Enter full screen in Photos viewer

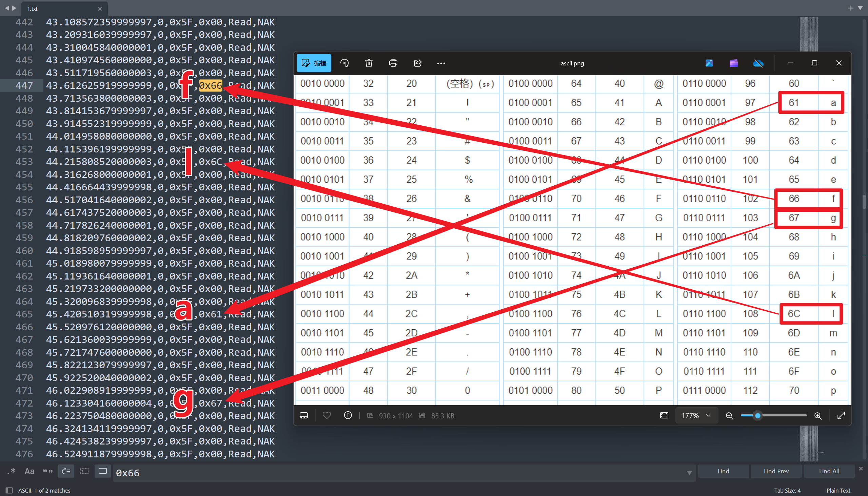(841, 416)
